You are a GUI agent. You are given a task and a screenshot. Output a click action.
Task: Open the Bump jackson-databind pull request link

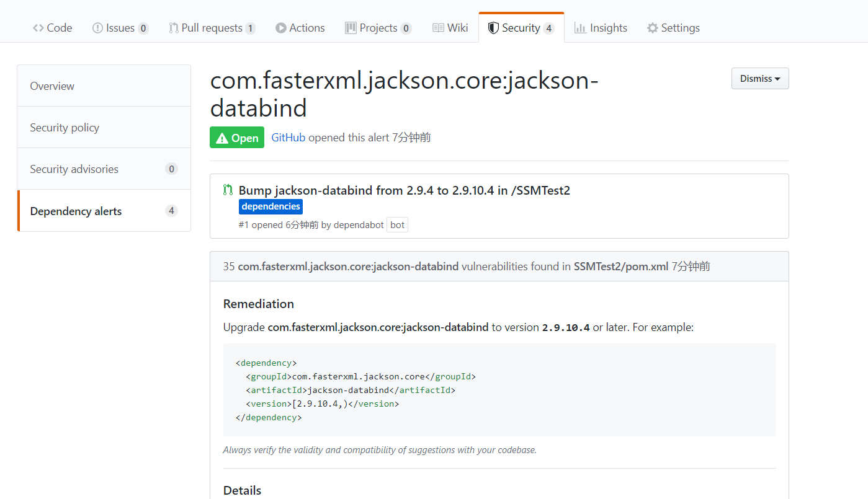point(405,190)
